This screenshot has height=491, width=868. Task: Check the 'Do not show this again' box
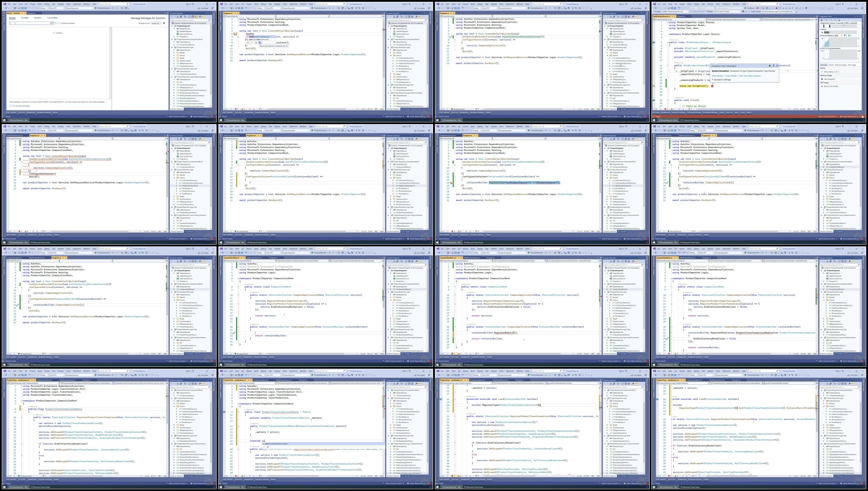[x=11, y=106]
